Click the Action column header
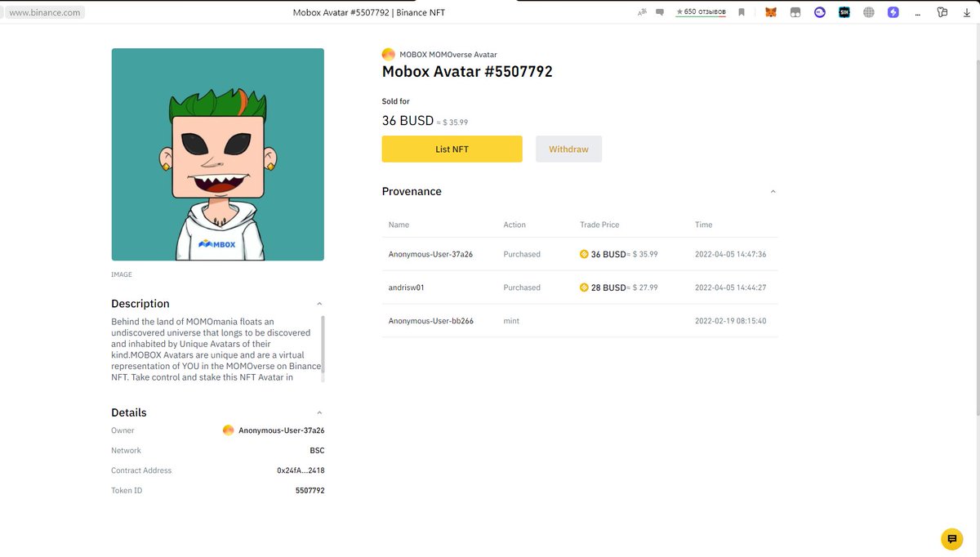The width and height of the screenshot is (980, 557). tap(514, 225)
